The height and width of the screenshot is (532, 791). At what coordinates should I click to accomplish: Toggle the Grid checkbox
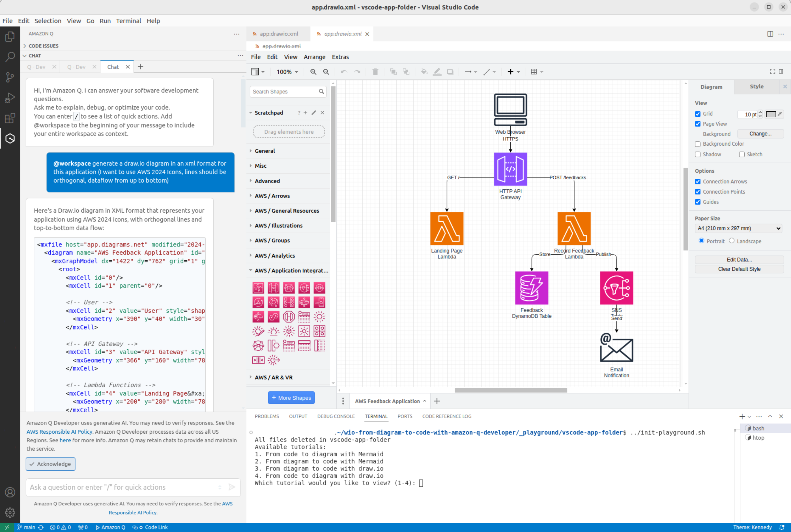pyautogui.click(x=698, y=114)
